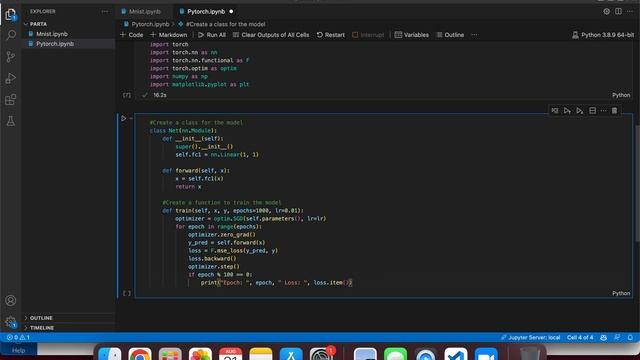This screenshot has height=360, width=640.
Task: Execute above cells from cell toolbar
Action: tap(567, 111)
